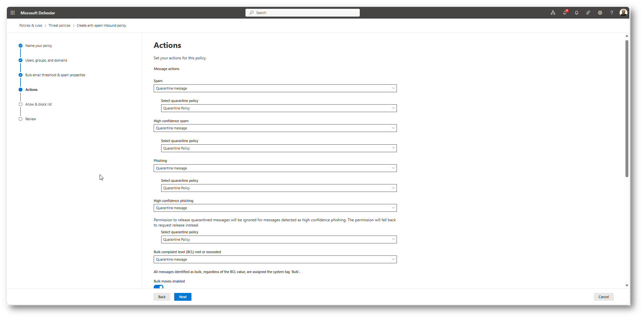Expand the Spam action dropdown

coord(275,88)
